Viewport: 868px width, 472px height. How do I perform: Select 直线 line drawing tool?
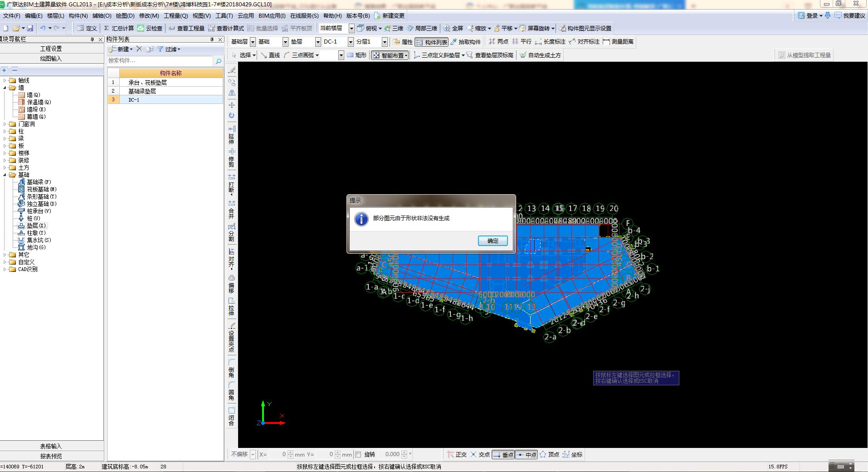[x=270, y=55]
